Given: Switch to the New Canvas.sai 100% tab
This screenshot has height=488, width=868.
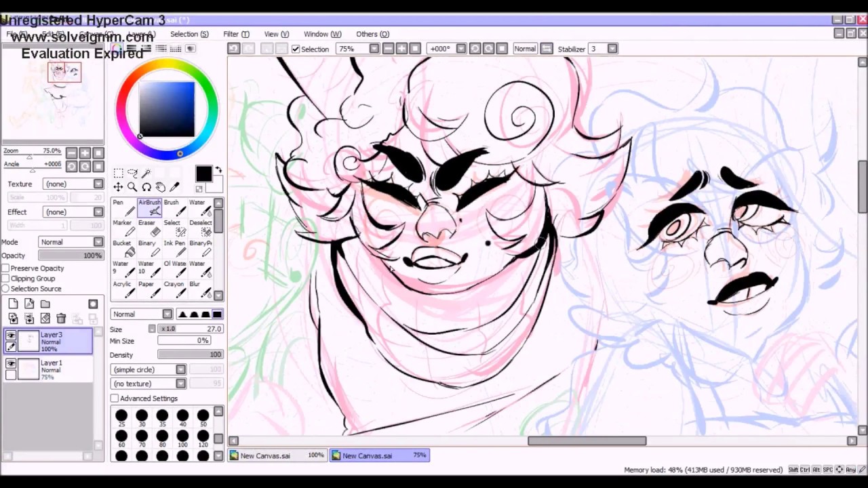Looking at the screenshot, I should tap(277, 455).
